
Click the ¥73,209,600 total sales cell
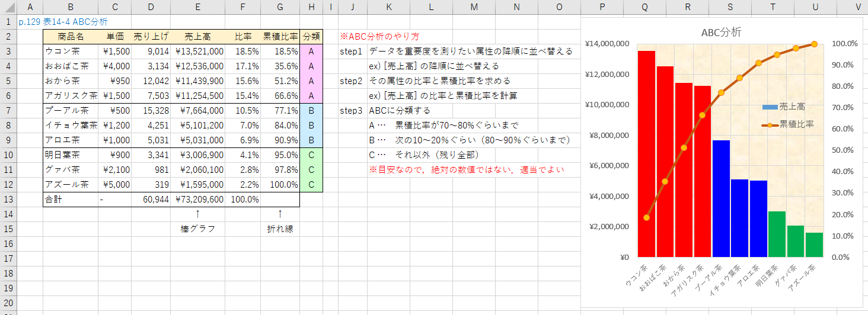(197, 200)
